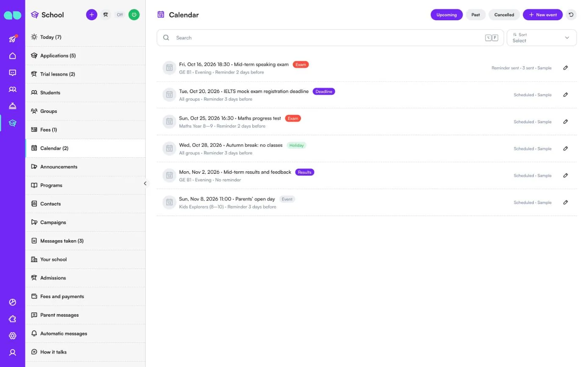Edit the Mid-term speaking exam event

[x=566, y=68]
